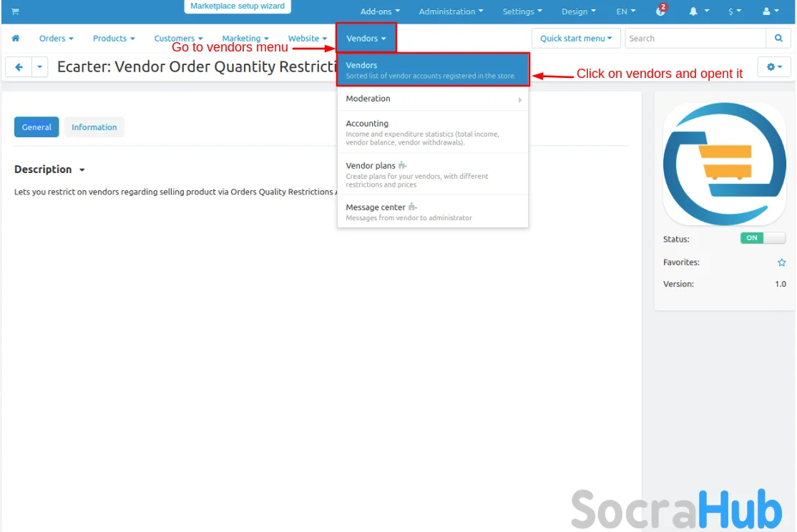Expand the Administration menu
The height and width of the screenshot is (532, 797).
[451, 11]
